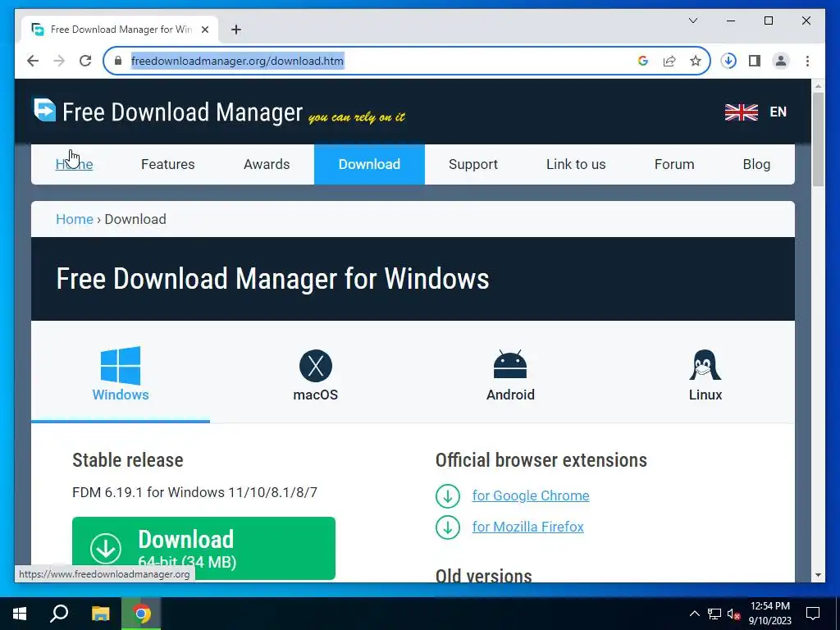Go back with the browser back arrow
This screenshot has height=630, width=840.
[33, 61]
